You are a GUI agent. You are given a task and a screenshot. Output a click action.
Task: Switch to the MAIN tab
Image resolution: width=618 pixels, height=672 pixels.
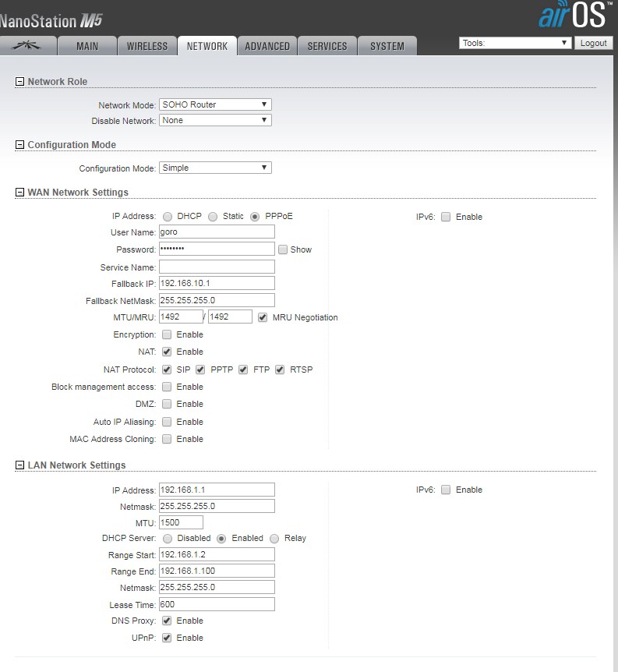coord(87,46)
